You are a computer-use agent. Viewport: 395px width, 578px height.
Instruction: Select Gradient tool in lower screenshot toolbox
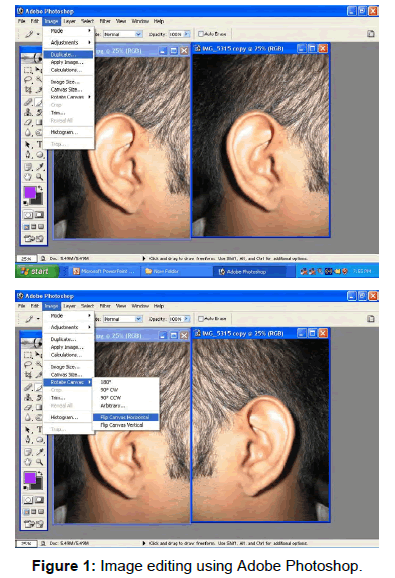pos(39,407)
